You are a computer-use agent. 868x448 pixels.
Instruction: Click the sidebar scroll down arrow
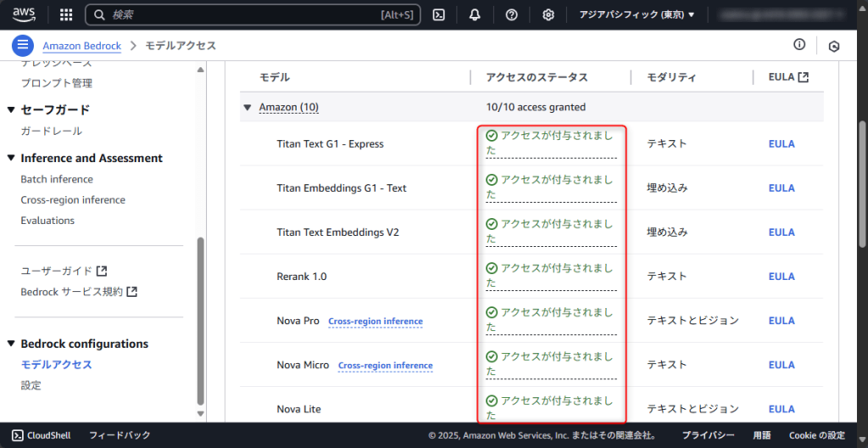click(x=200, y=413)
